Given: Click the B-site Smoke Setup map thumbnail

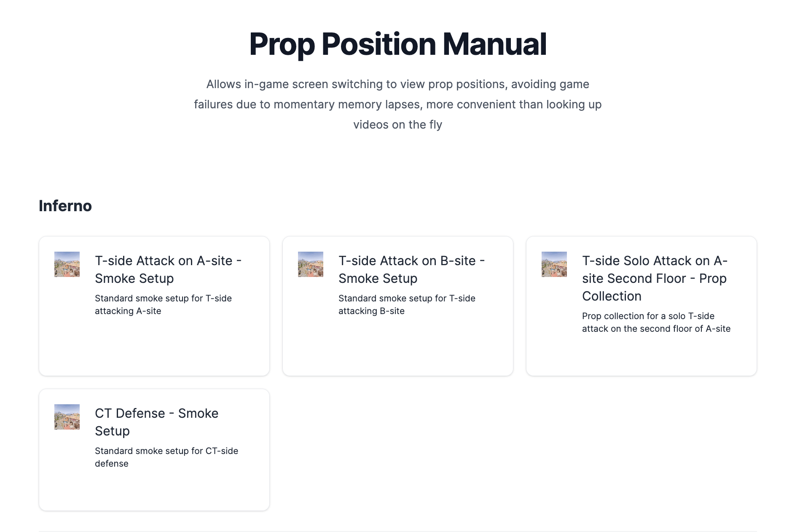Looking at the screenshot, I should tap(311, 264).
